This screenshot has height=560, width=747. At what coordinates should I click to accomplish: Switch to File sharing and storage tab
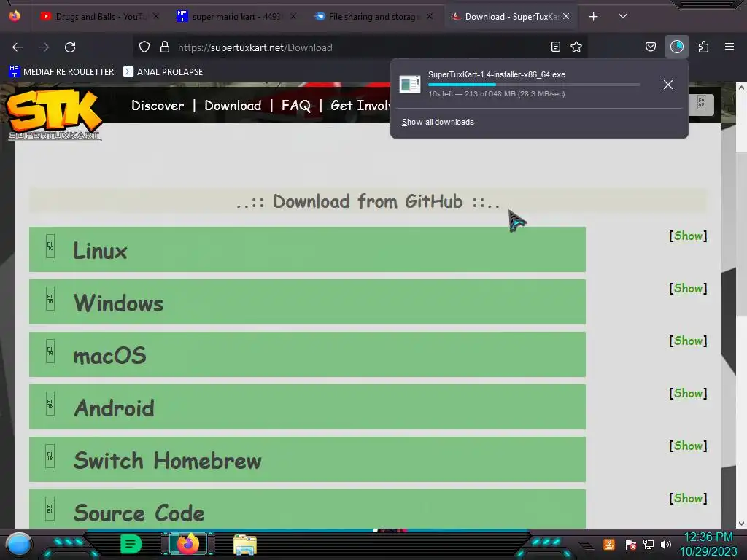[374, 17]
